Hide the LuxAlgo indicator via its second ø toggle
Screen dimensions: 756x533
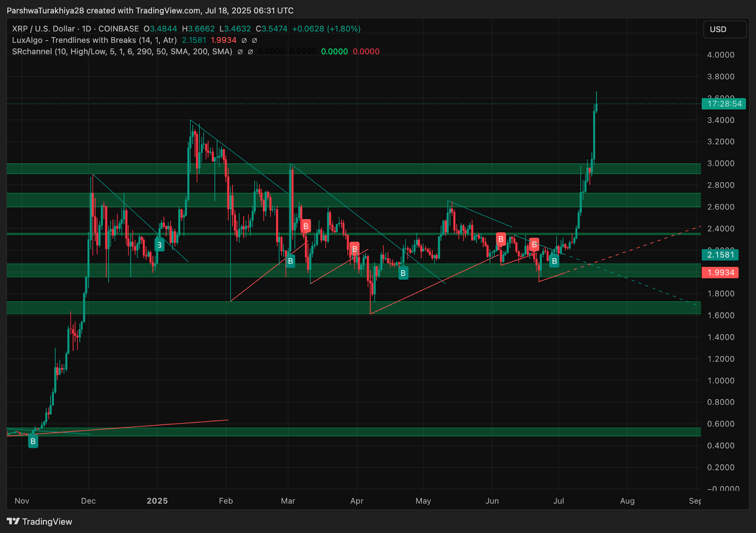tap(254, 41)
